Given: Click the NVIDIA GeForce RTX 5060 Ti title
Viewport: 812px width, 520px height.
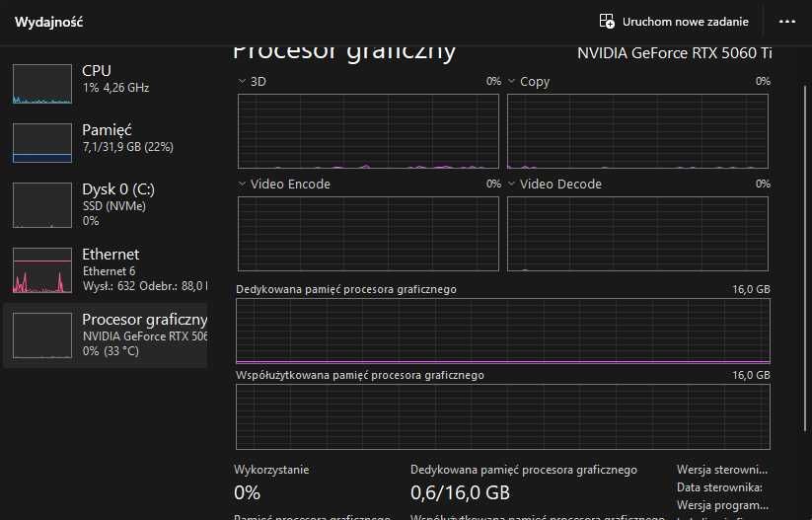Looking at the screenshot, I should click(674, 53).
